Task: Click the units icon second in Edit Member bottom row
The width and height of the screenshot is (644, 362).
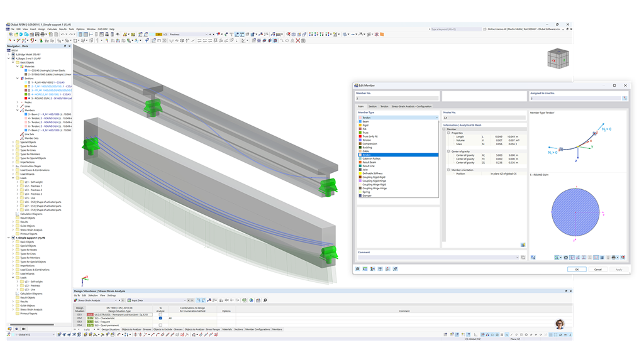Action: click(365, 269)
